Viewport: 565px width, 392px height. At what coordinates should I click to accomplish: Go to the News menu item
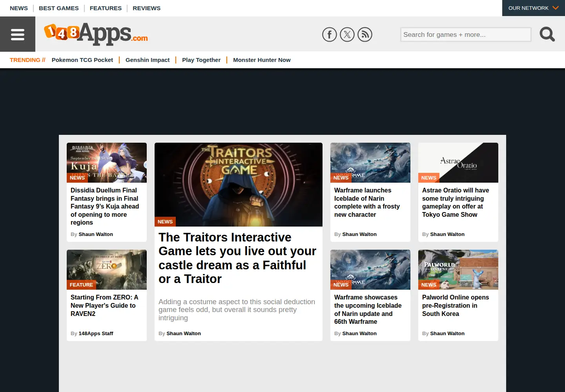19,8
